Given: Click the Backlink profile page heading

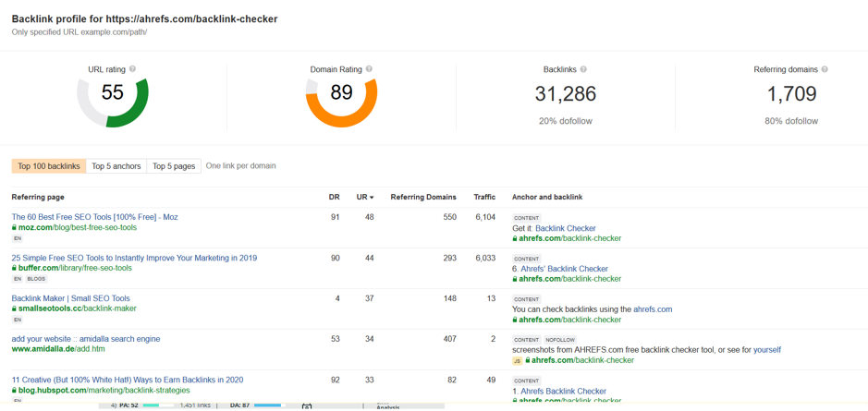Looking at the screenshot, I should 144,19.
